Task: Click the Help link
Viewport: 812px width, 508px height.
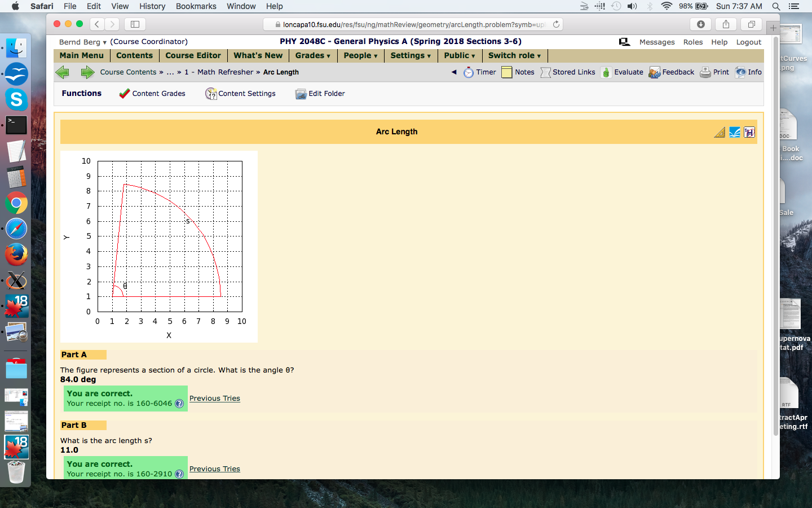Action: [720, 42]
